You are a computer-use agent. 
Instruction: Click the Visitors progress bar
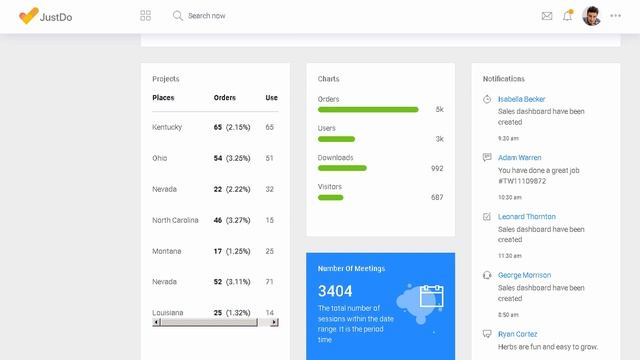(331, 198)
